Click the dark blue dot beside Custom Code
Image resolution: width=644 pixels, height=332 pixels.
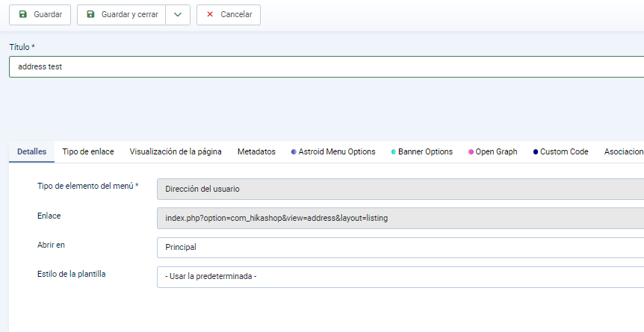[x=536, y=152]
